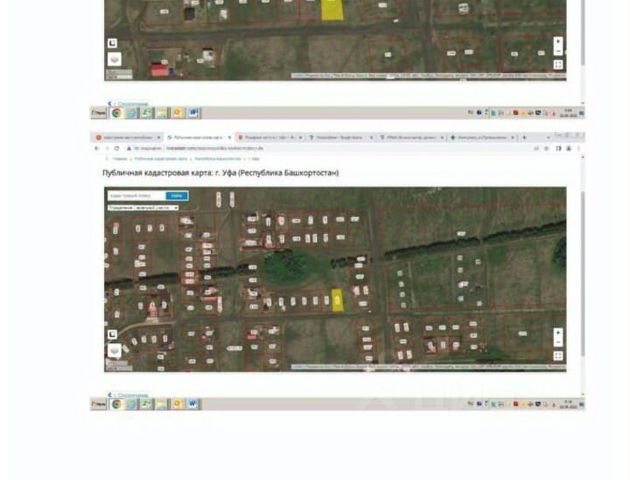Screen dimensions: 630x480
Task: Open the folder icon in lower taskbar
Action: (x=162, y=404)
